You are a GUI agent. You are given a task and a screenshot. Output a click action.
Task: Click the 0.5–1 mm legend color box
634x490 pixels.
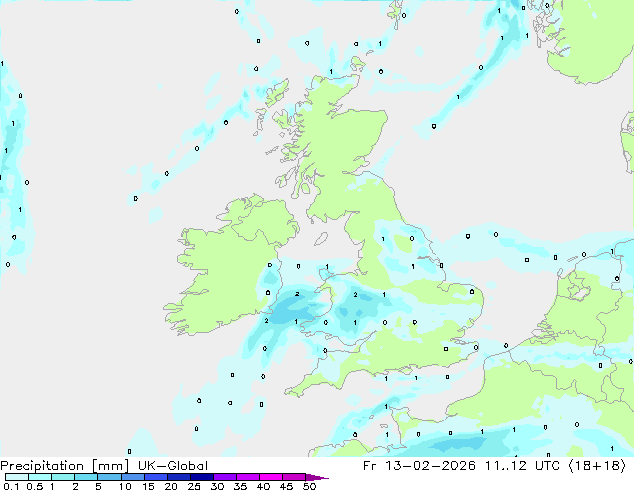pos(40,477)
